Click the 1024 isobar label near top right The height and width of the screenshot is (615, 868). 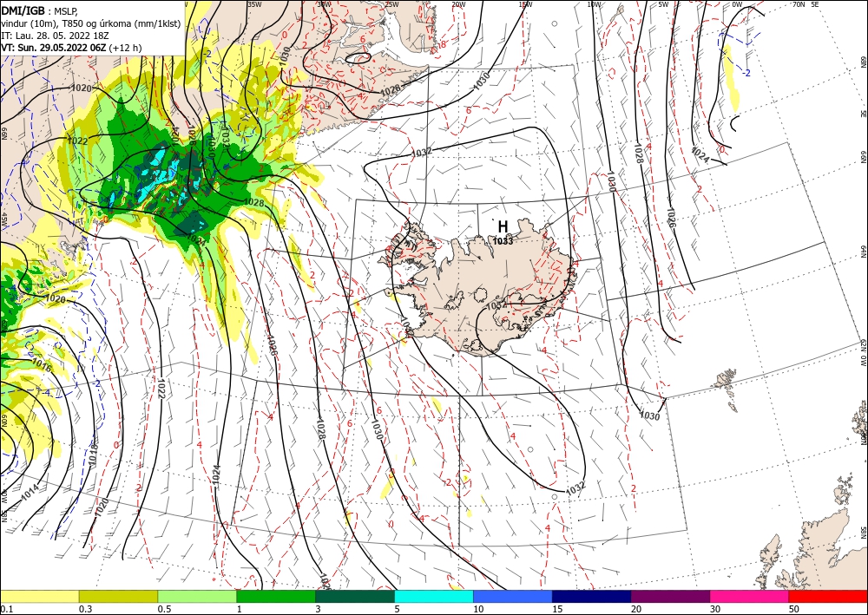(x=700, y=155)
